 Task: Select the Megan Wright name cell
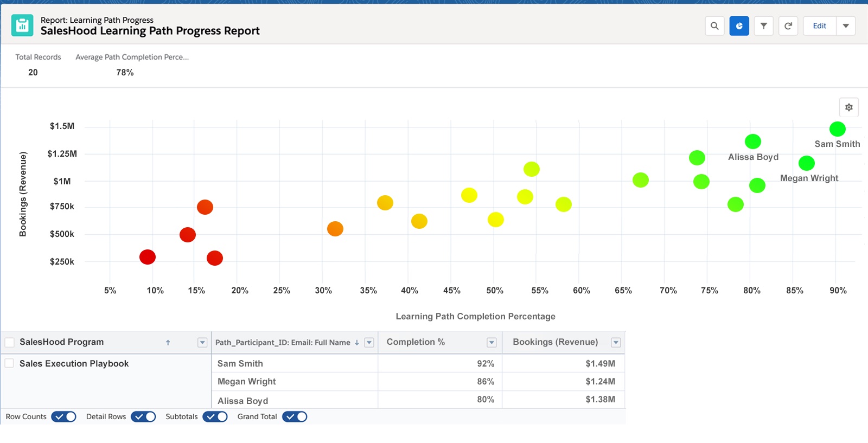(x=247, y=382)
